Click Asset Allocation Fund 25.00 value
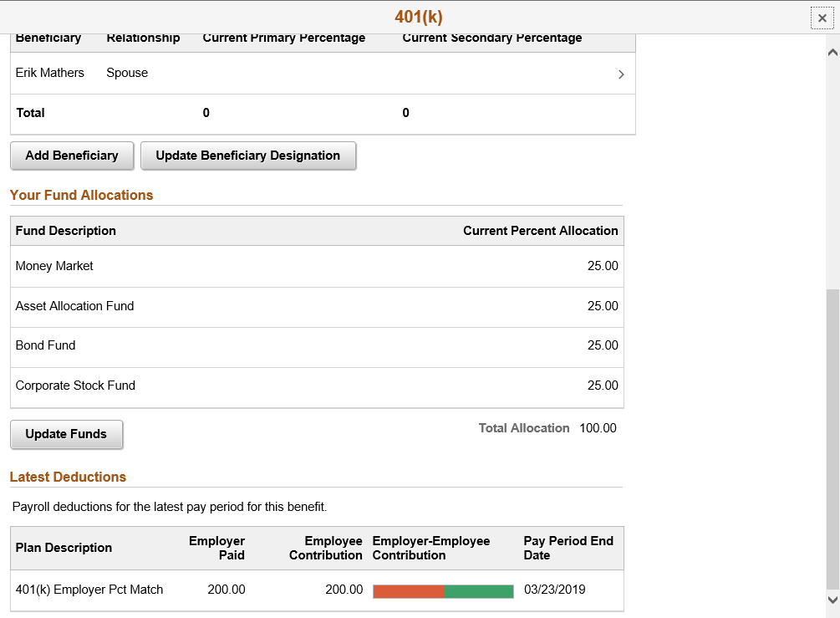Image resolution: width=840 pixels, height=618 pixels. pos(603,307)
